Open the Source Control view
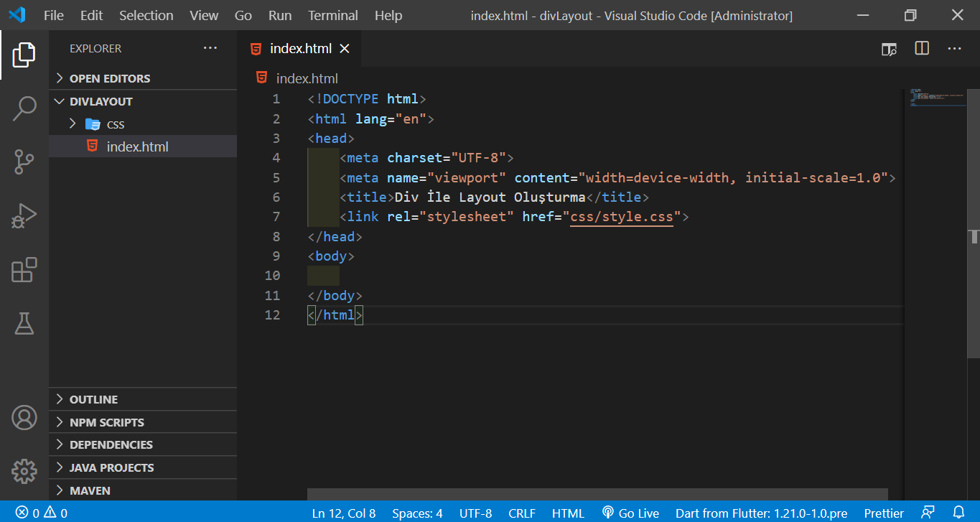980x522 pixels. [x=24, y=162]
